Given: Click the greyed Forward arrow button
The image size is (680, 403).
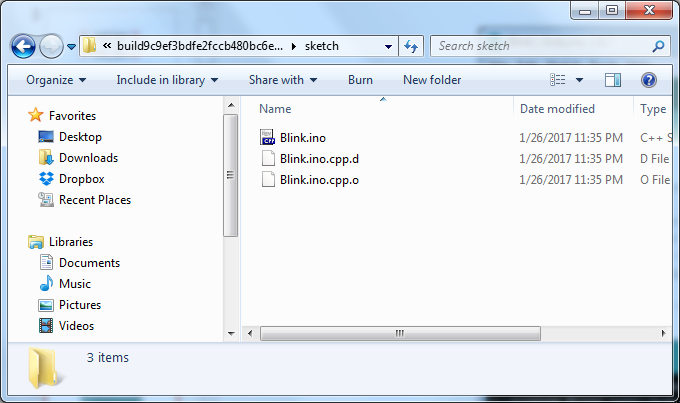Looking at the screenshot, I should (51, 46).
